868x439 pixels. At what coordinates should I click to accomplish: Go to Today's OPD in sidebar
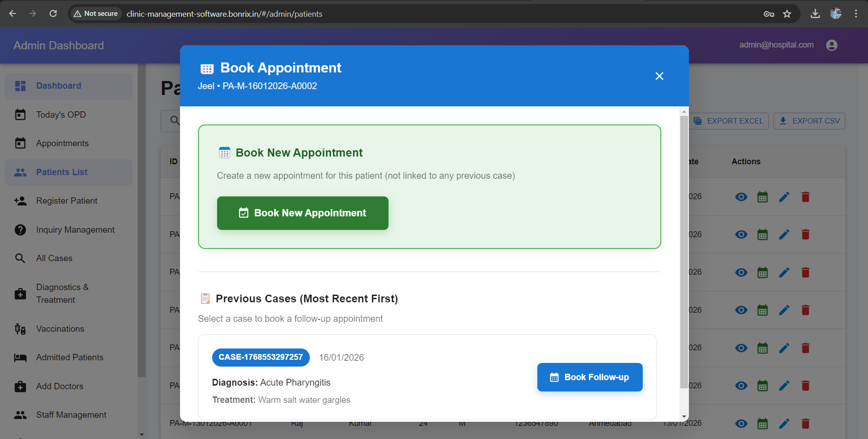tap(61, 115)
